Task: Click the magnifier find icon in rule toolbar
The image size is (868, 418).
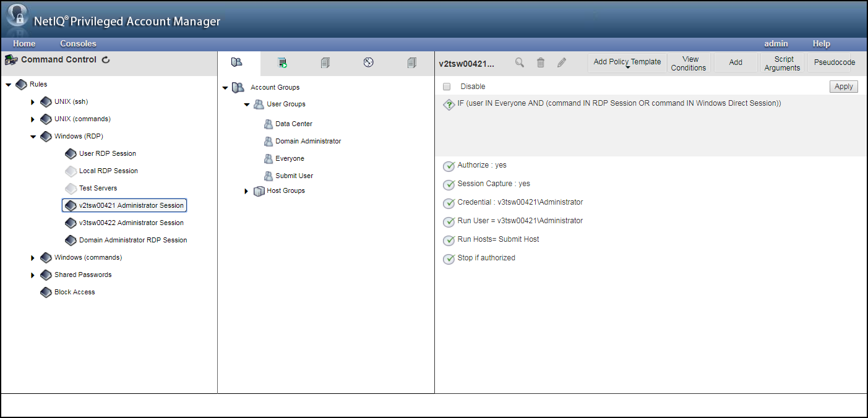Action: (x=520, y=62)
